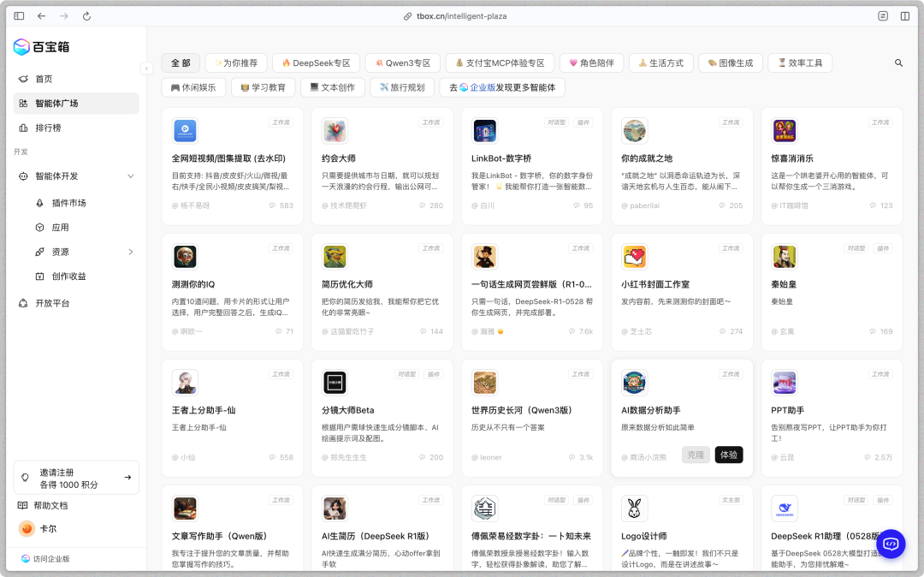The height and width of the screenshot is (577, 924).
Task: Click 体验 button on AI数据分析助手 card
Action: [729, 455]
